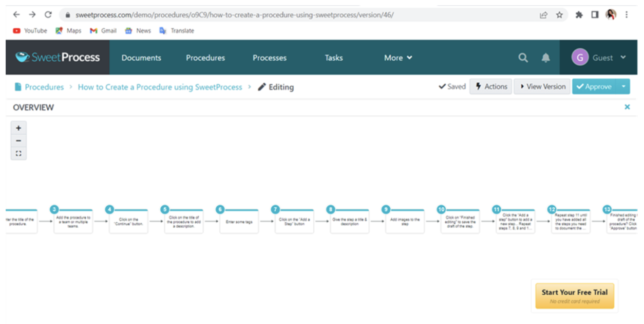Select the 'Enter some tags' step box
This screenshot has height=324, width=644.
click(239, 222)
